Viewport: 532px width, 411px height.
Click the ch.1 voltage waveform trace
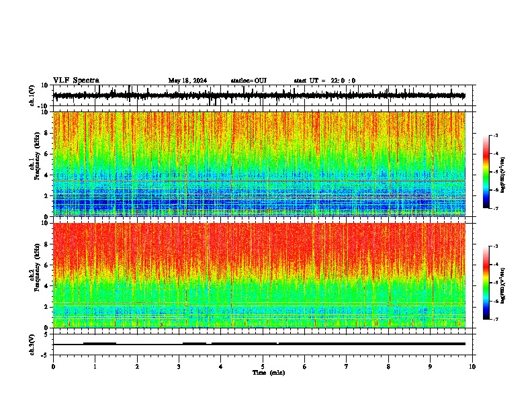point(259,95)
